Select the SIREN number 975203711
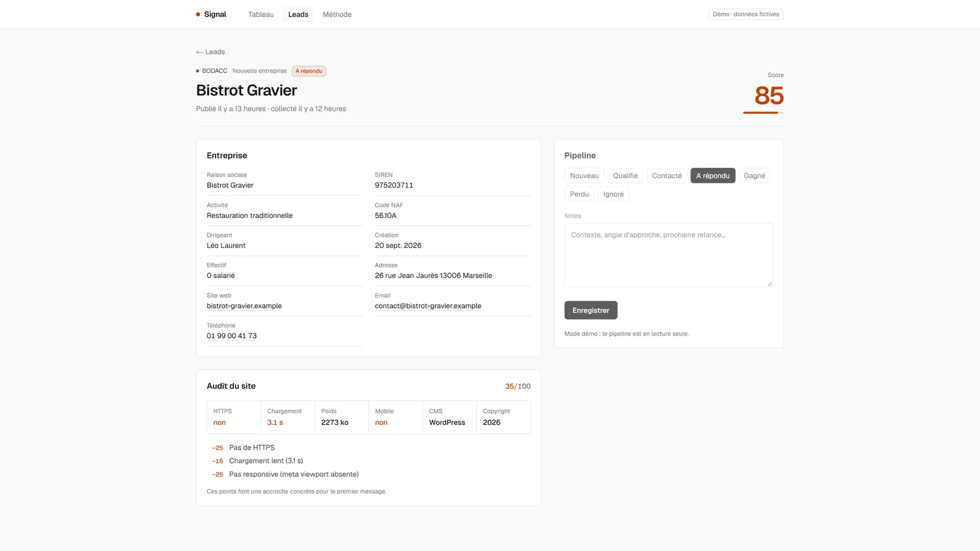The image size is (980, 551). (x=394, y=186)
